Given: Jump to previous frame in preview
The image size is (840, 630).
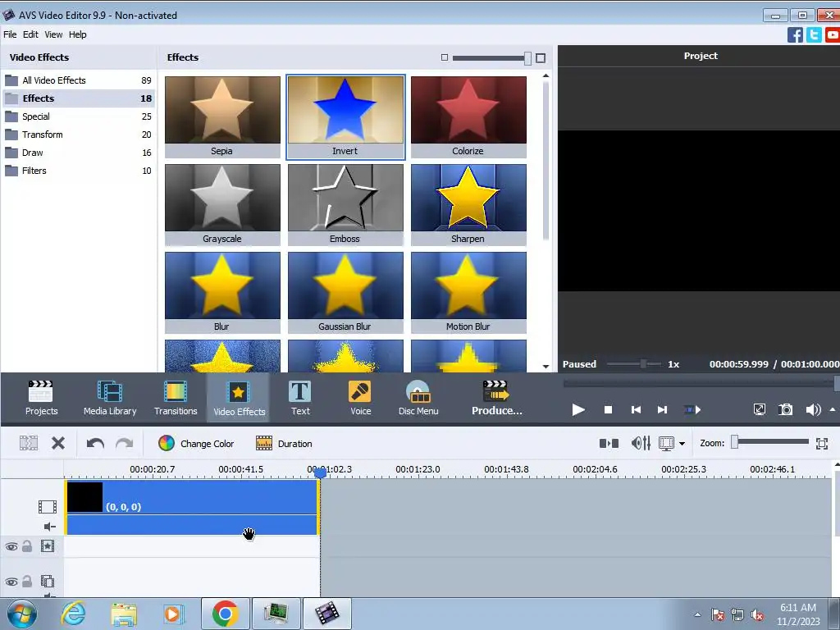Looking at the screenshot, I should (x=636, y=410).
